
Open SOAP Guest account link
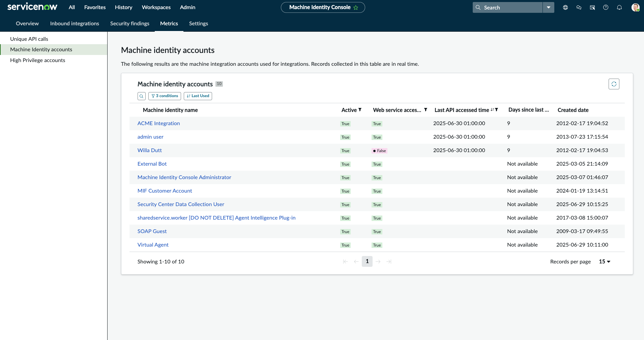click(x=152, y=231)
